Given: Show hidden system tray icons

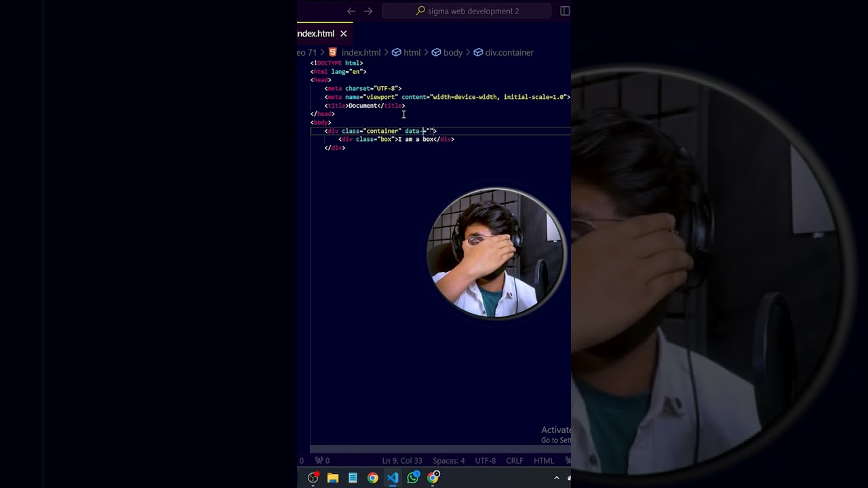Looking at the screenshot, I should [557, 478].
